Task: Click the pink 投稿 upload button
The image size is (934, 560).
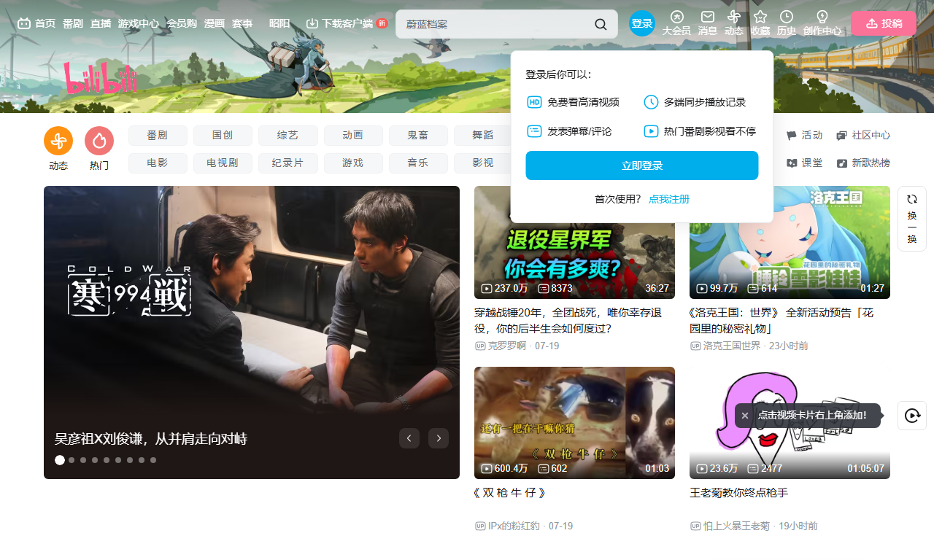Action: click(x=884, y=23)
